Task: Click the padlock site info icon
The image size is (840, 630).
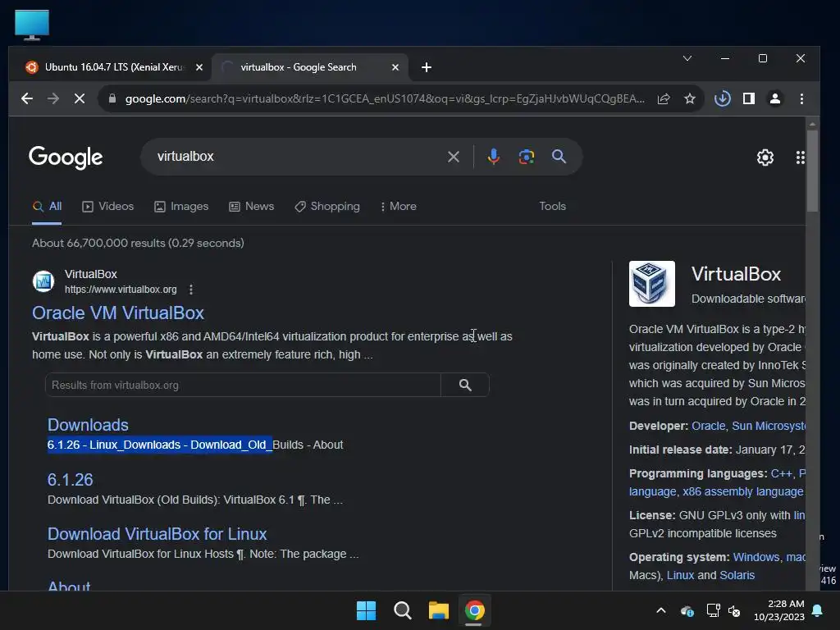Action: click(x=112, y=98)
